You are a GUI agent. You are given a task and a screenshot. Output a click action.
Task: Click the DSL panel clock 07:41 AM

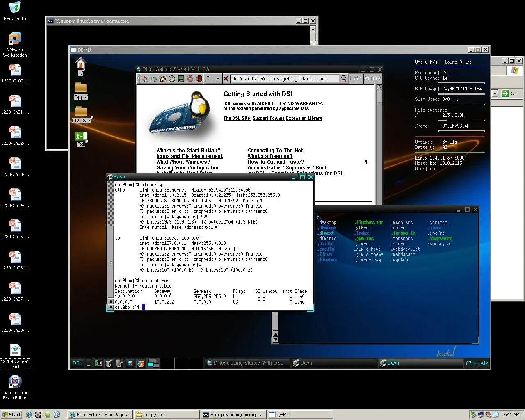pyautogui.click(x=477, y=363)
